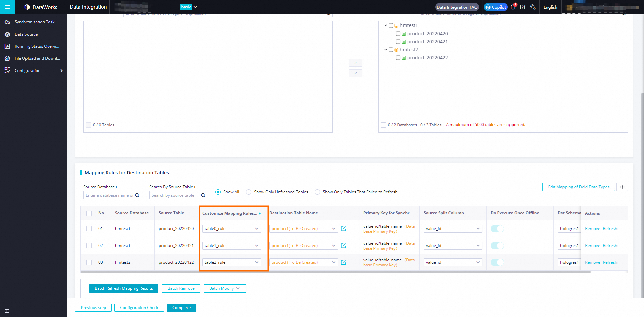This screenshot has height=317, width=644.
Task: Click the Batch Remove button
Action: 181,288
